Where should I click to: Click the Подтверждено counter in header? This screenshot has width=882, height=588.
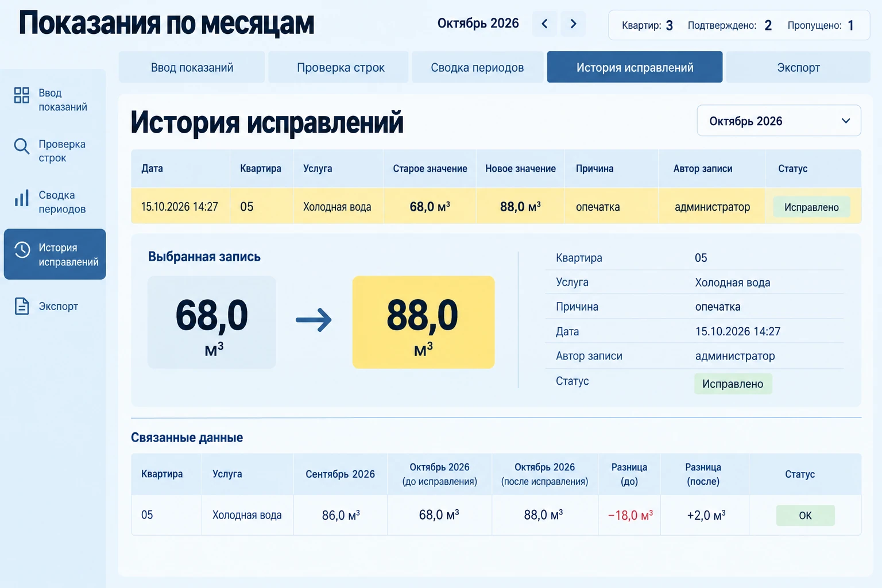point(730,25)
